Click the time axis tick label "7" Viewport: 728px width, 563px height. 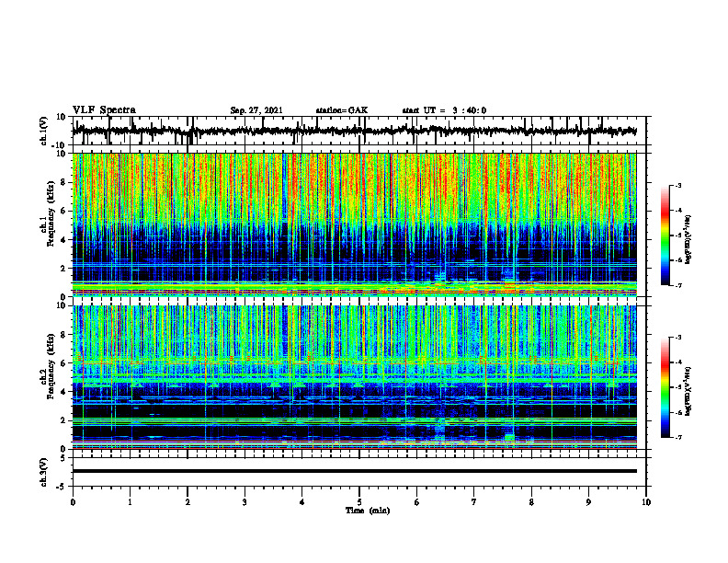[x=474, y=502]
